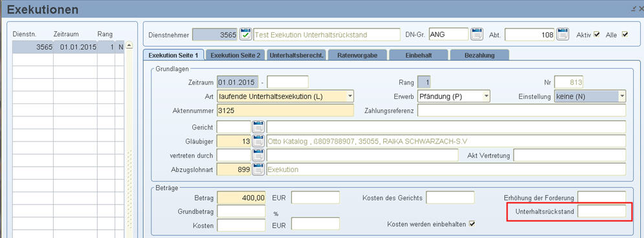
Task: Open the Einbehalt tab
Action: (x=418, y=55)
